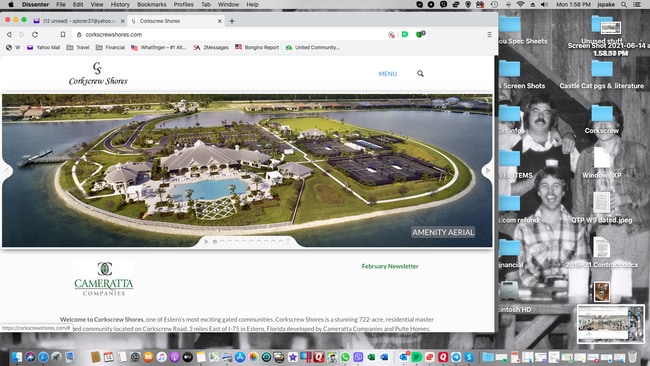The height and width of the screenshot is (366, 650).
Task: Select the fifth slideshow dot
Action: [244, 242]
